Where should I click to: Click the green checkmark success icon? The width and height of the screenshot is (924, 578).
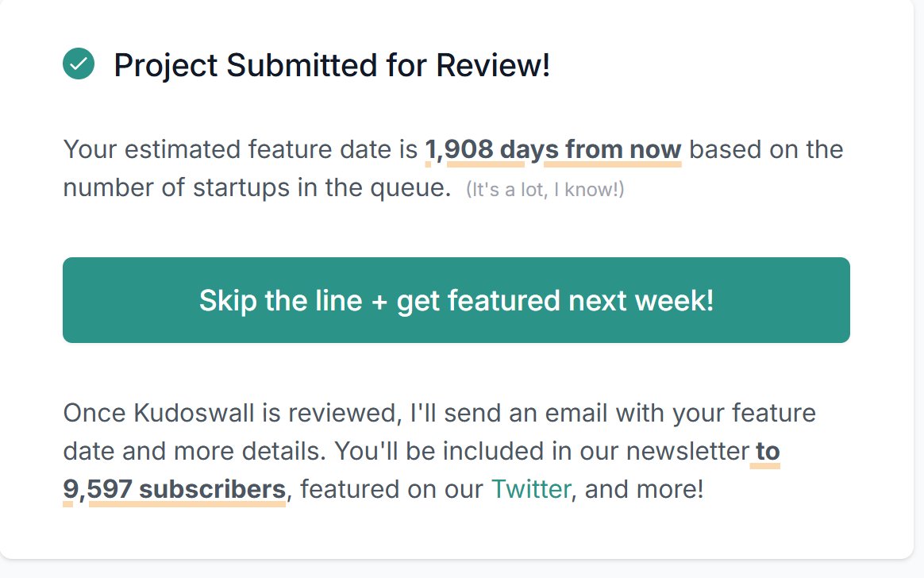(79, 64)
